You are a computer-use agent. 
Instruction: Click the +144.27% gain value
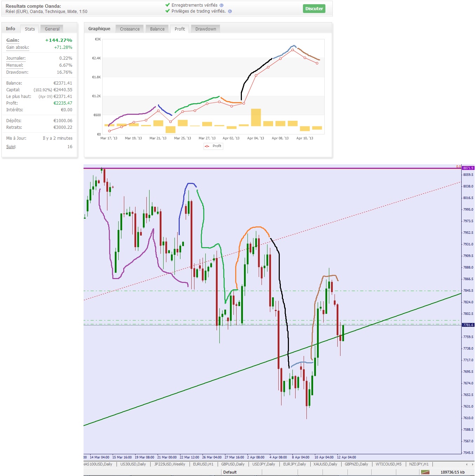coord(59,40)
